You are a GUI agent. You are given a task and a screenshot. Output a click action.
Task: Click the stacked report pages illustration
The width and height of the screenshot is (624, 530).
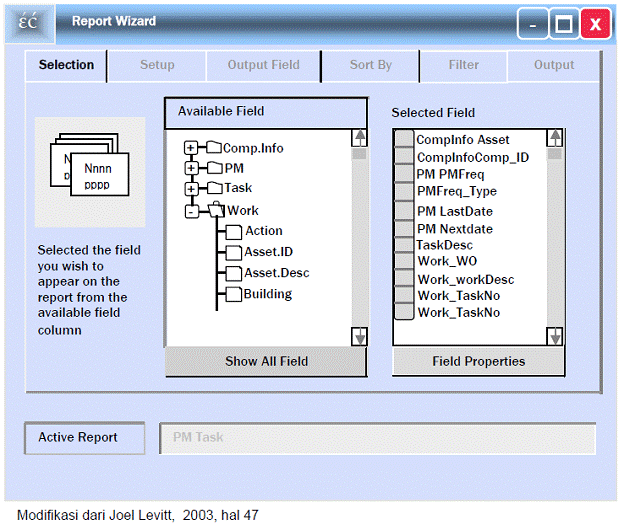click(x=90, y=165)
